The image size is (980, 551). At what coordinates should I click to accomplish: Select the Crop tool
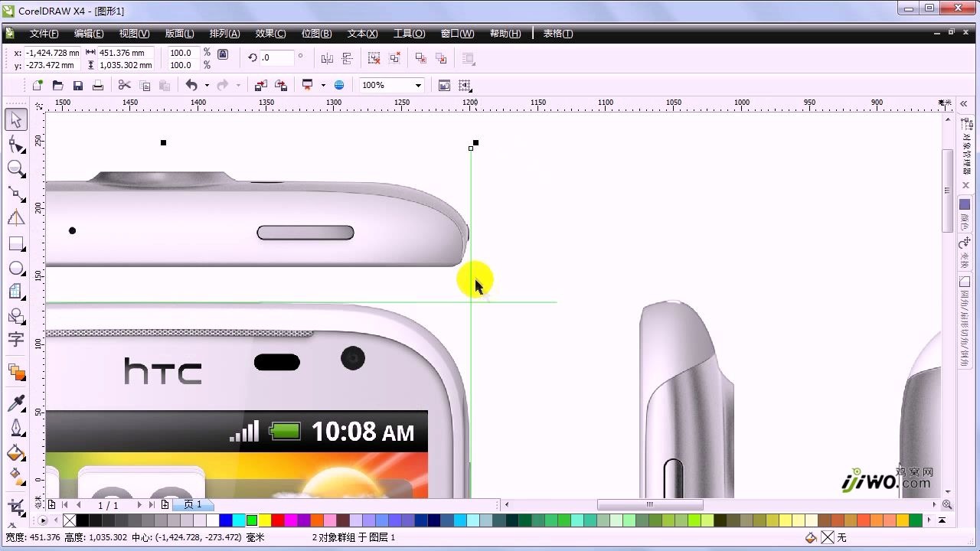[x=16, y=506]
